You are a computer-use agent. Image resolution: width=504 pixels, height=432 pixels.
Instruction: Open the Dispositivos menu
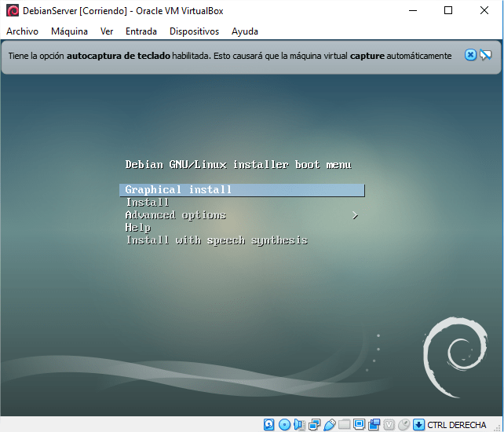click(x=194, y=31)
